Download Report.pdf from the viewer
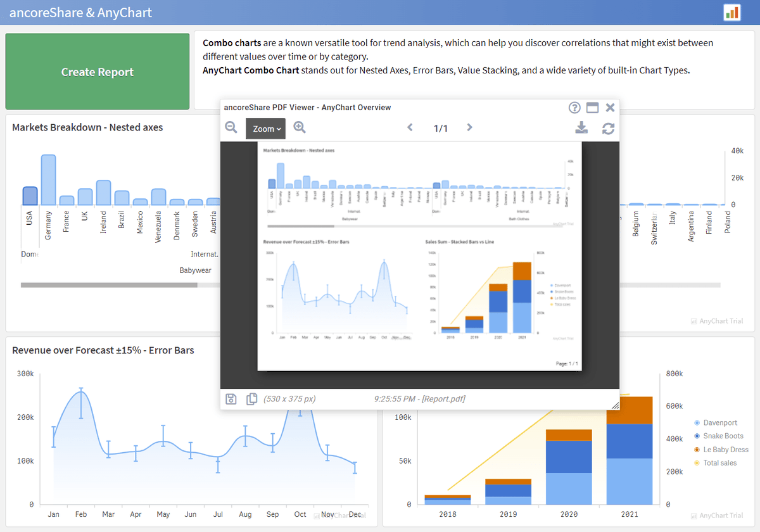 581,128
